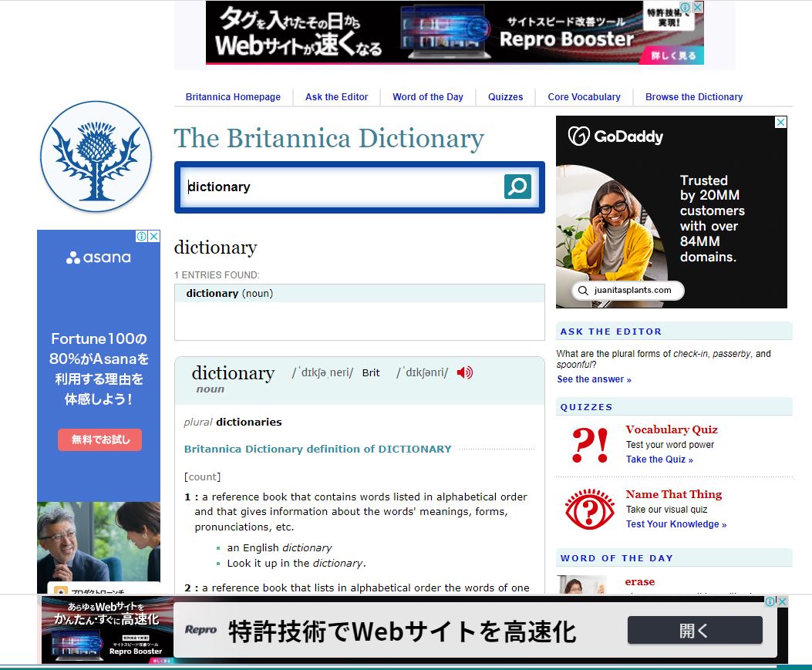
Task: Close the bottom Repro banner ad
Action: coord(782,601)
